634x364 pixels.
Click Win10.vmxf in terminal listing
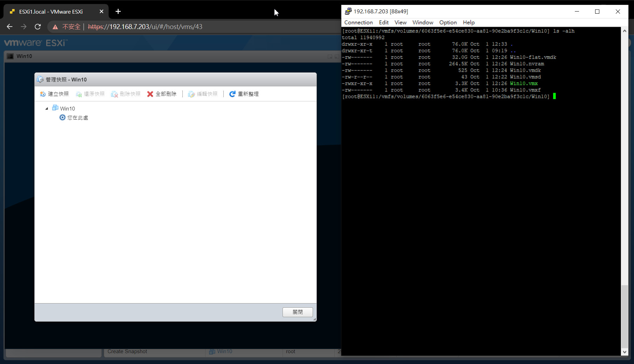[525, 90]
